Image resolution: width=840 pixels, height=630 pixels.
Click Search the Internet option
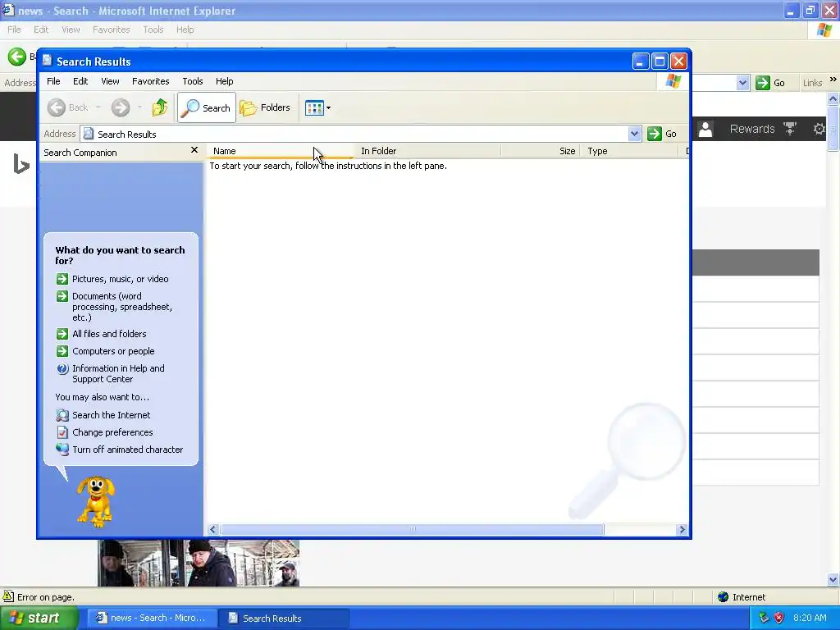coord(111,415)
